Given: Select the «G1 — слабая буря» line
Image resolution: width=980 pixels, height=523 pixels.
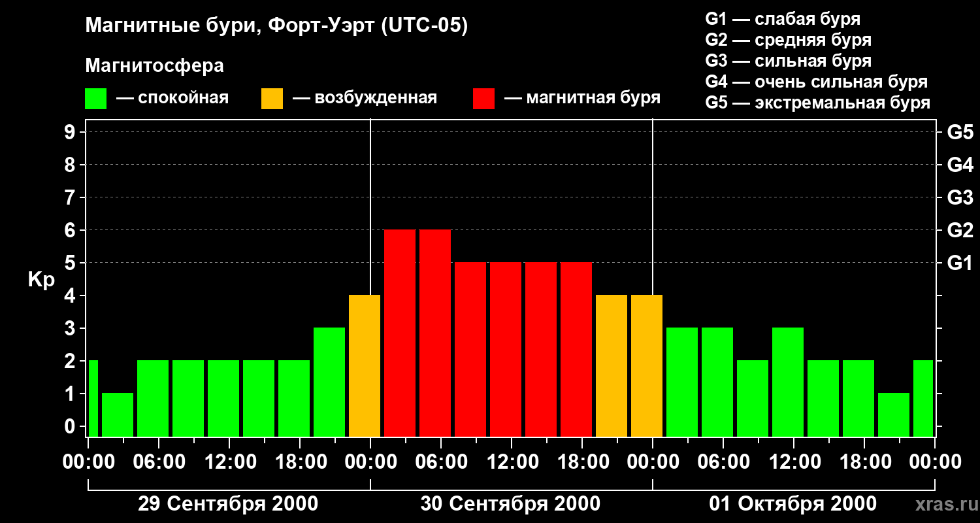Looking at the screenshot, I should coord(783,19).
